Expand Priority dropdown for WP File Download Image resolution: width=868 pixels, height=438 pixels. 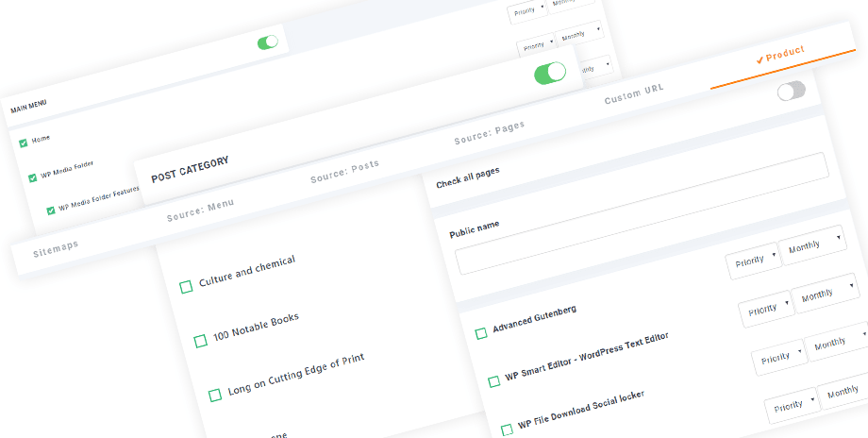click(x=779, y=357)
